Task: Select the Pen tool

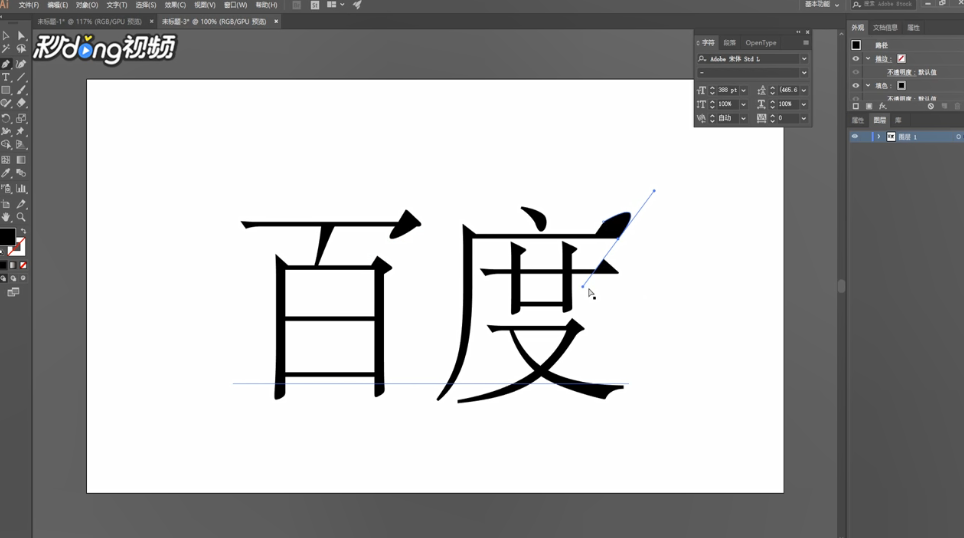Action: 6,64
